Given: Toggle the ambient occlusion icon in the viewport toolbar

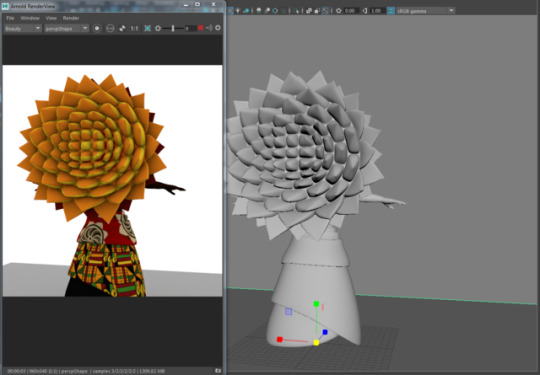Looking at the screenshot, I should pos(259,11).
